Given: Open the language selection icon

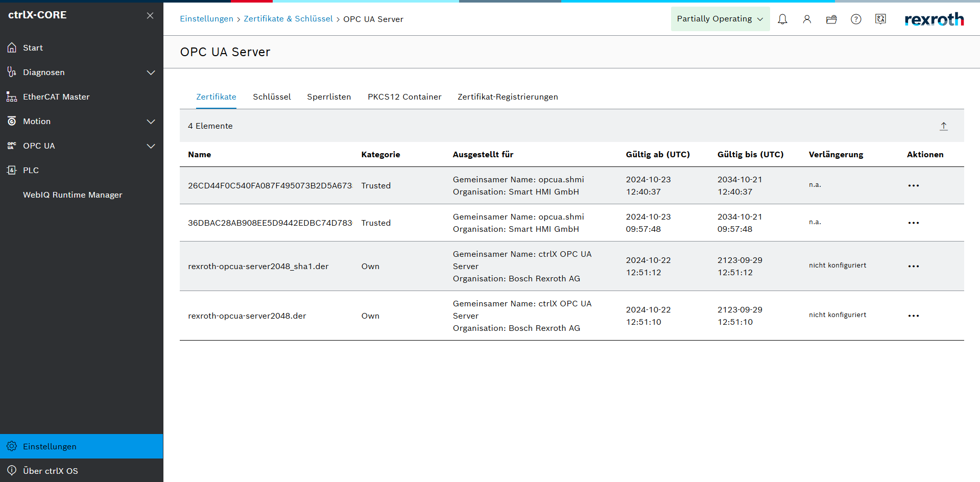Looking at the screenshot, I should [880, 19].
